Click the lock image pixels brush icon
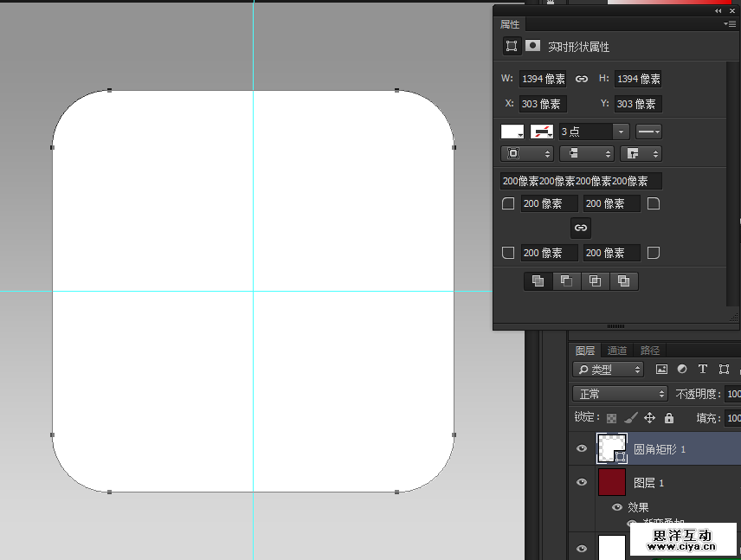This screenshot has height=560, width=741. [x=631, y=418]
